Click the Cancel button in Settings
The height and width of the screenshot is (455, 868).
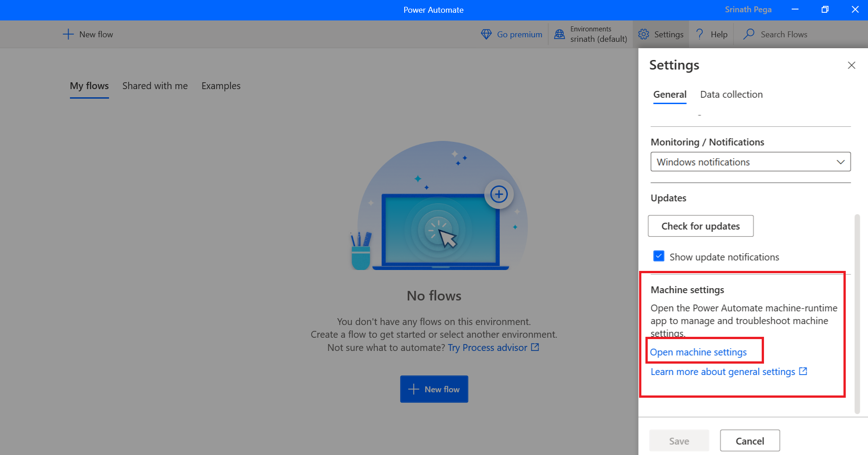749,441
